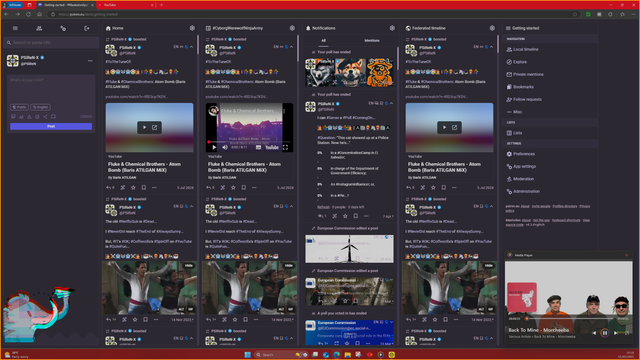Click fullscreen on the embedded YouTube player
The image size is (640, 360).
tap(285, 147)
